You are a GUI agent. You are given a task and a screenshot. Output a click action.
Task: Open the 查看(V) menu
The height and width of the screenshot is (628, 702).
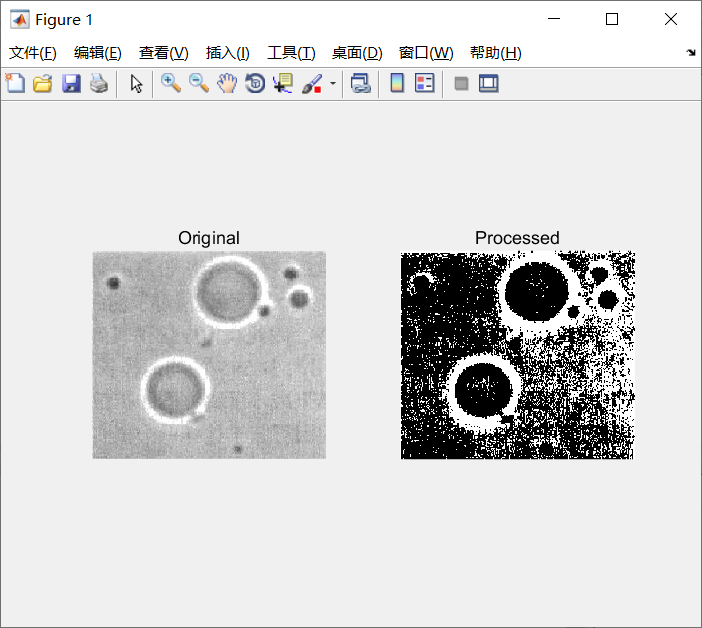(x=163, y=53)
